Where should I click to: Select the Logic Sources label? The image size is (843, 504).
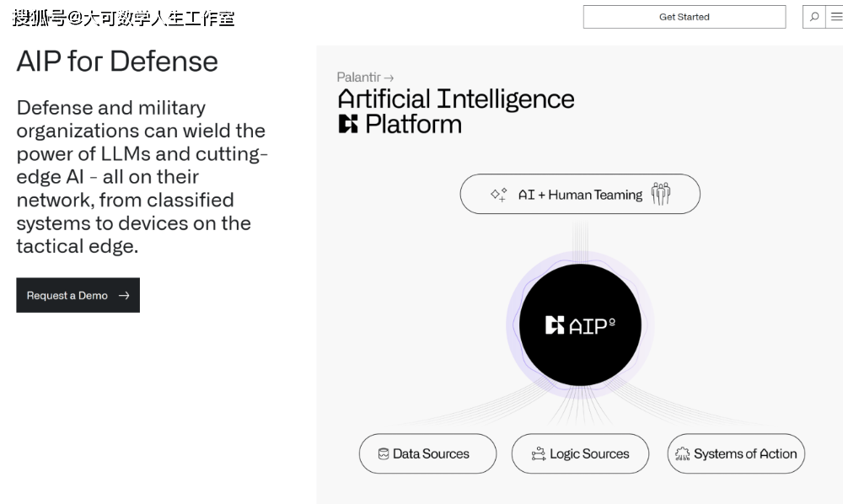[x=589, y=454]
